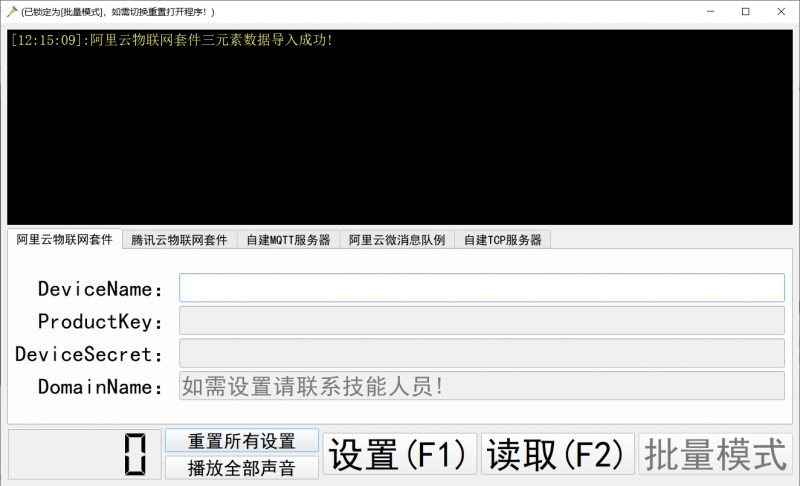Click the 设置(F1) button
The height and width of the screenshot is (486, 800).
[399, 454]
